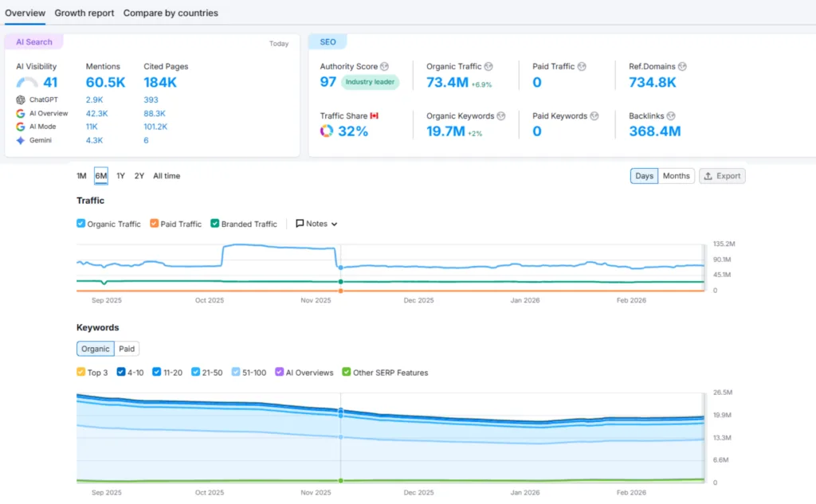Uncheck the Organic Traffic checkbox
The image size is (816, 504).
[80, 224]
